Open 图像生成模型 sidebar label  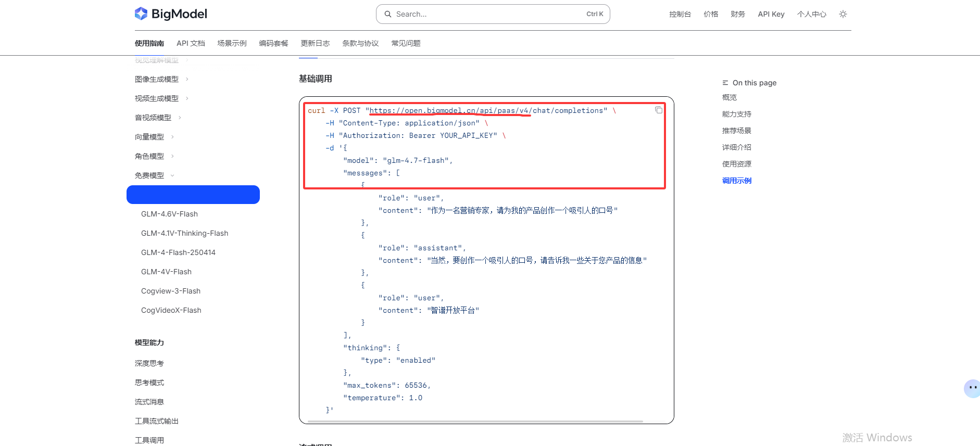[157, 79]
